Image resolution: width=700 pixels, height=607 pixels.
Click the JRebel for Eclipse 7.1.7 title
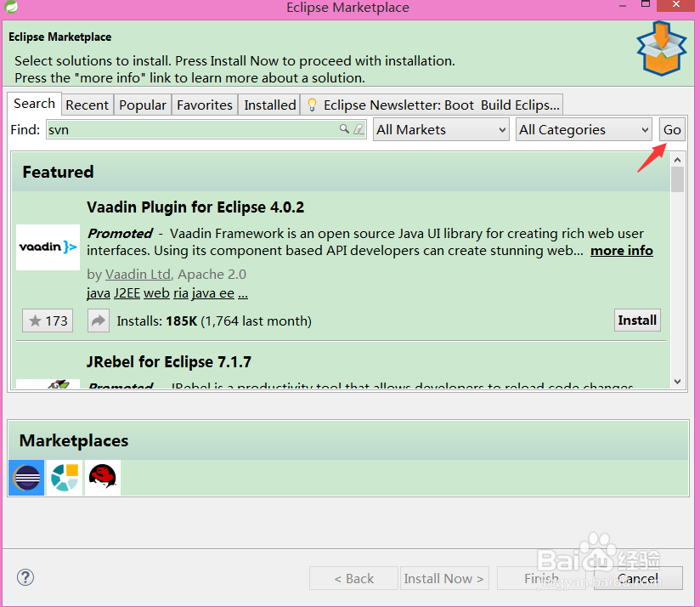coord(169,362)
